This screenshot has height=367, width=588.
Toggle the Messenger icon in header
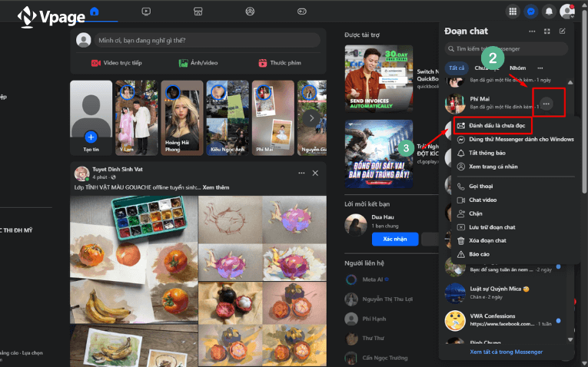click(530, 12)
